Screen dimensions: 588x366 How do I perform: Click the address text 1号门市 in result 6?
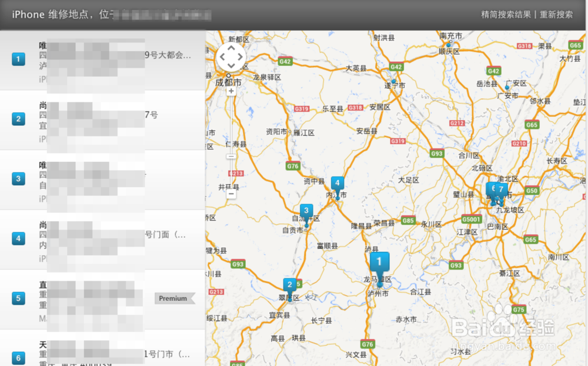pos(167,354)
